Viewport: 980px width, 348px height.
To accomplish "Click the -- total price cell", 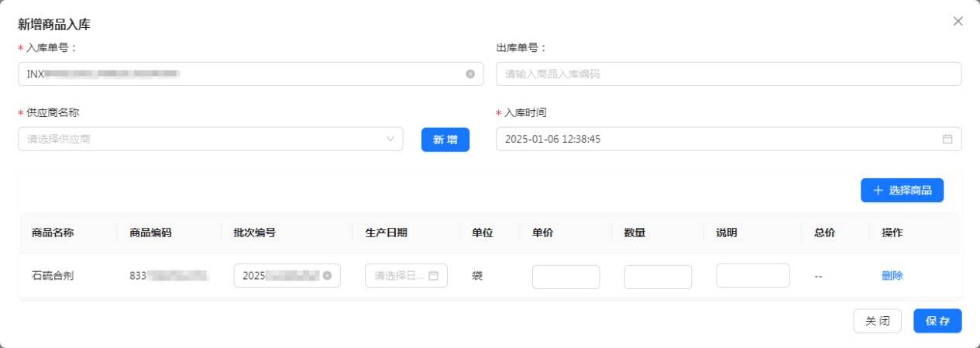I will 819,276.
